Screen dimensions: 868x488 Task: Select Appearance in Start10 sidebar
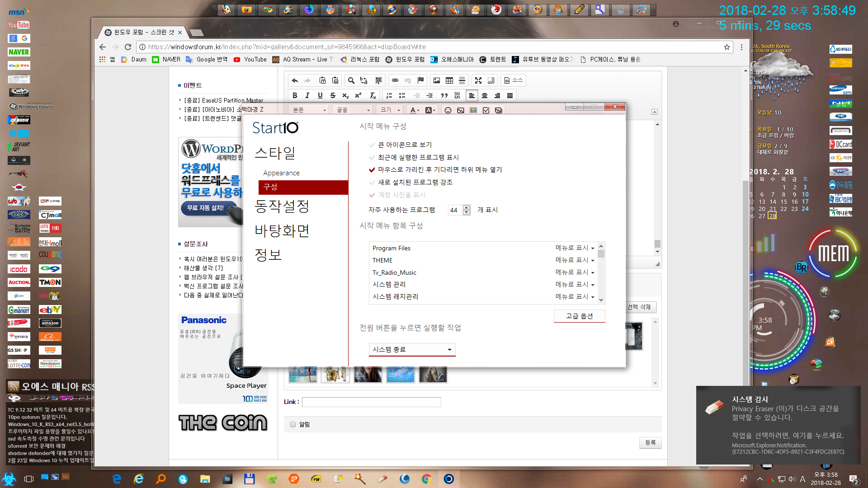tap(281, 173)
